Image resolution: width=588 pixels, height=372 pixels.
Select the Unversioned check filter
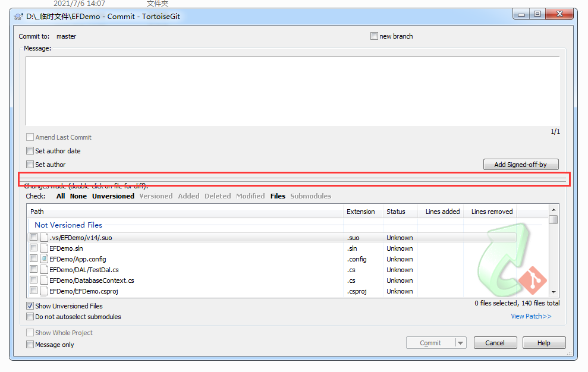click(x=113, y=196)
